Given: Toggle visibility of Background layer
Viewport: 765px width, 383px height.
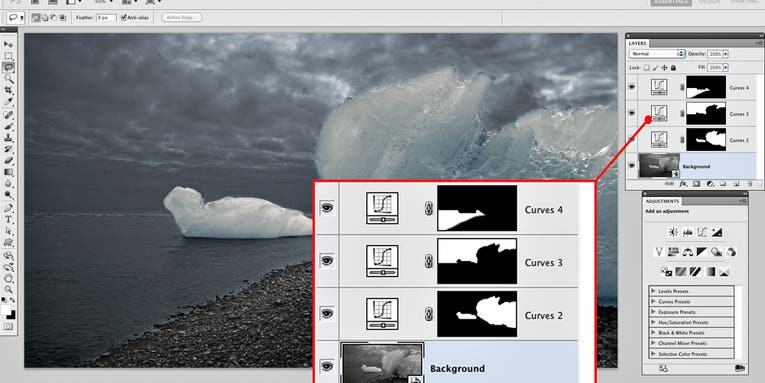Looking at the screenshot, I should pos(632,166).
